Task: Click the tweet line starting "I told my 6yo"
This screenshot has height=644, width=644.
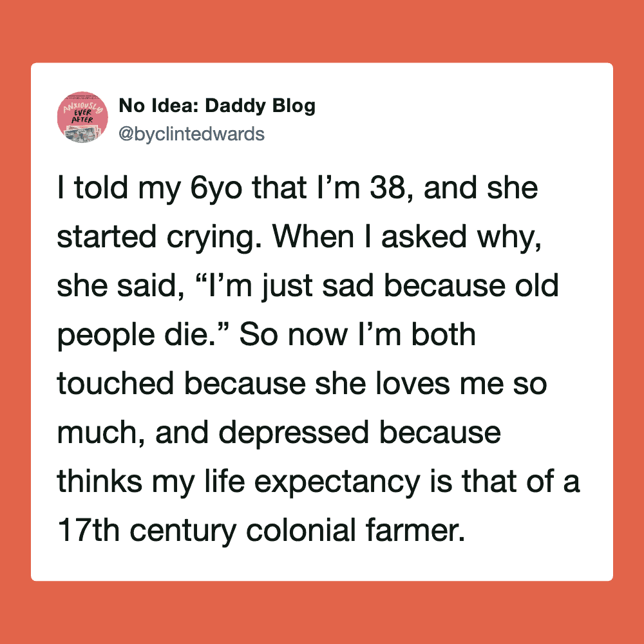Action: point(297,190)
